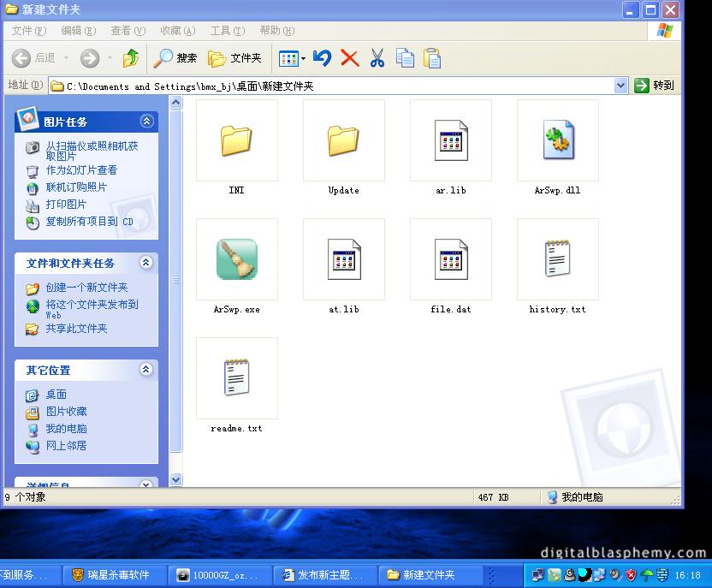The height and width of the screenshot is (588, 712).
Task: Open the Views dropdown arrow
Action: click(x=303, y=58)
